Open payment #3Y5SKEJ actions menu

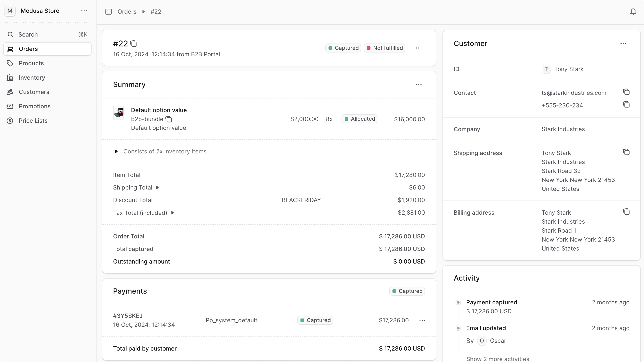tap(422, 320)
